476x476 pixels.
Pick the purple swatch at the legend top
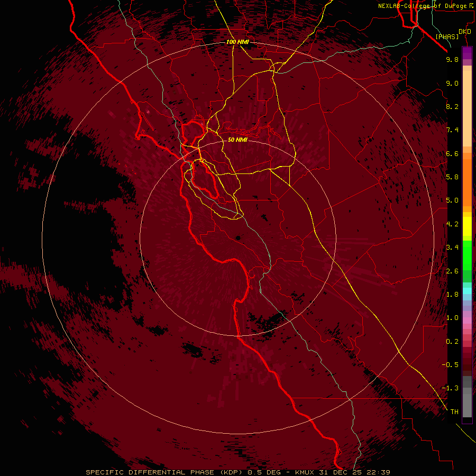click(467, 53)
